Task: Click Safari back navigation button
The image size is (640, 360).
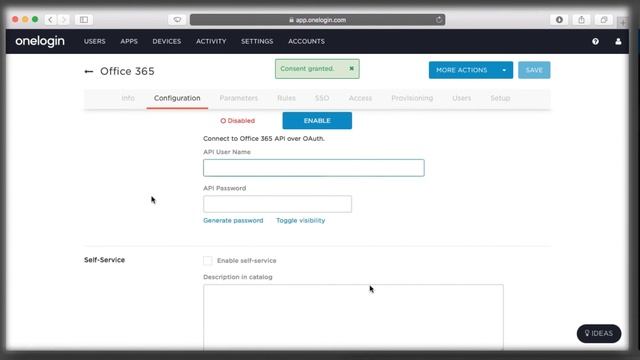Action: 50,20
